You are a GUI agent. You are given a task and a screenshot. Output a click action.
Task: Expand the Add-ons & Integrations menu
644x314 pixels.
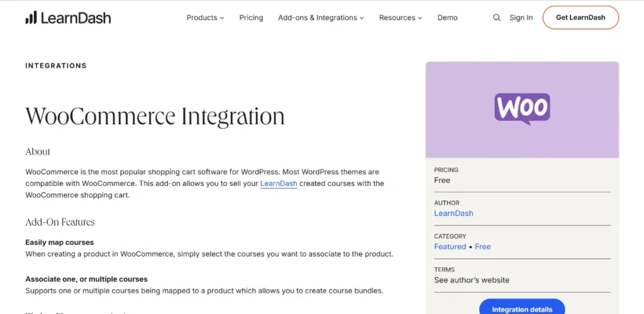(x=321, y=18)
